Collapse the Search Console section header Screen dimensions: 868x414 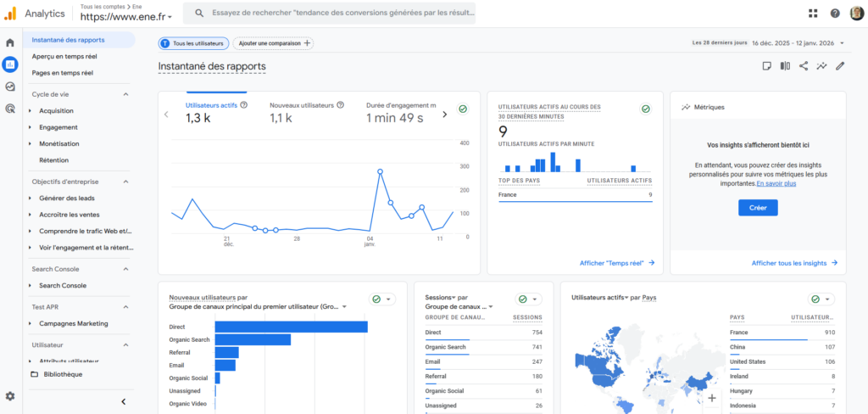[125, 269]
